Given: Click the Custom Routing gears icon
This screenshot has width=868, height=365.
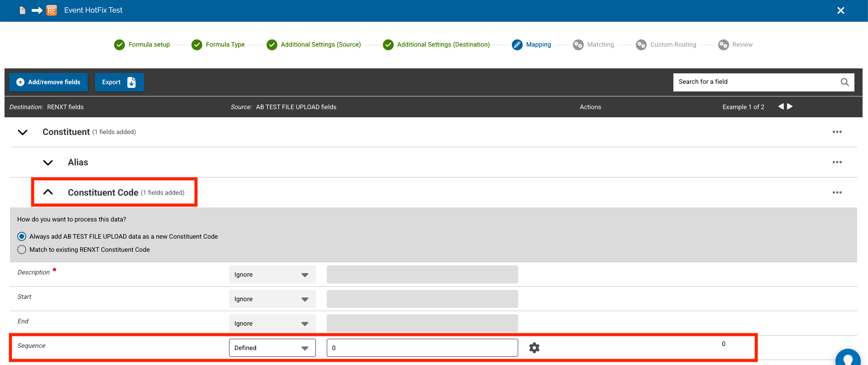Looking at the screenshot, I should coord(641,45).
